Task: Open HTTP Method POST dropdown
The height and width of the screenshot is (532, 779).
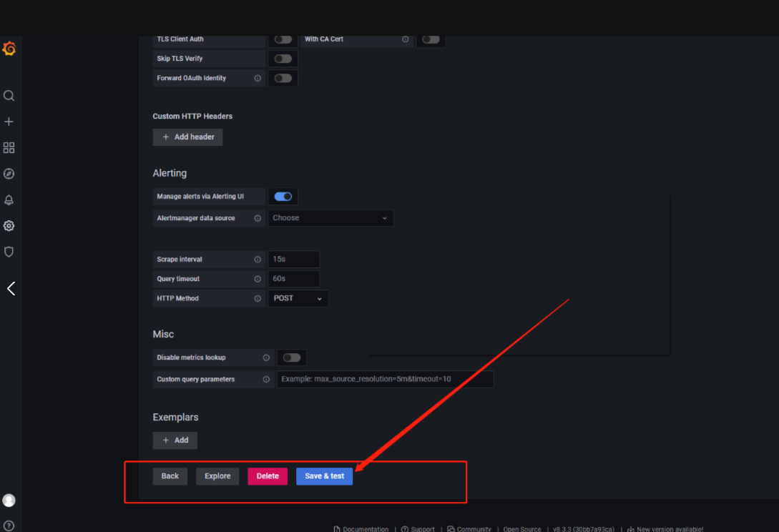Action: click(x=298, y=299)
